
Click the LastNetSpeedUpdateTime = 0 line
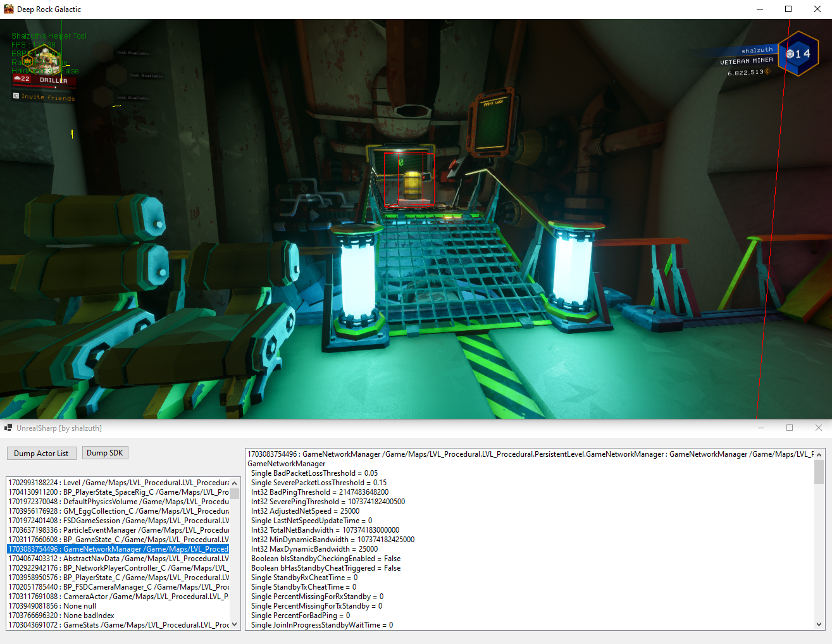click(x=311, y=521)
